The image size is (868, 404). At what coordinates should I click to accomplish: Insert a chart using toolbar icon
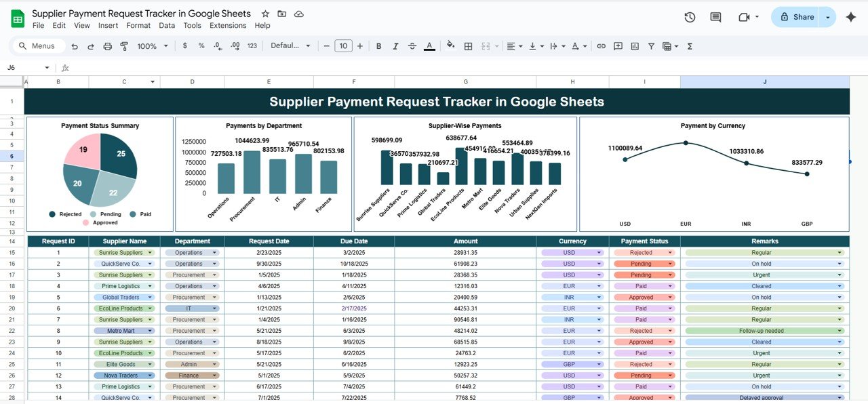point(635,46)
